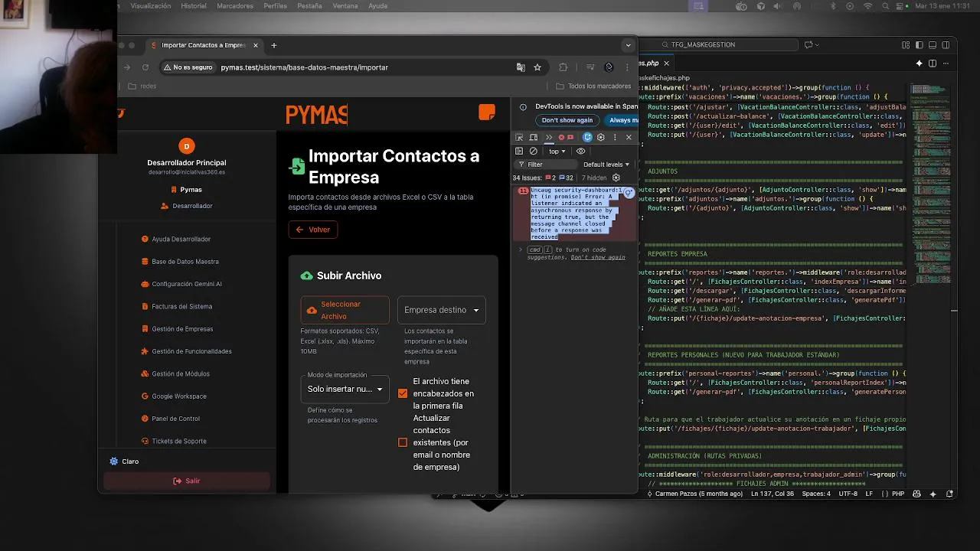Click DevTools 'Don't show again' banner button

[x=567, y=120]
